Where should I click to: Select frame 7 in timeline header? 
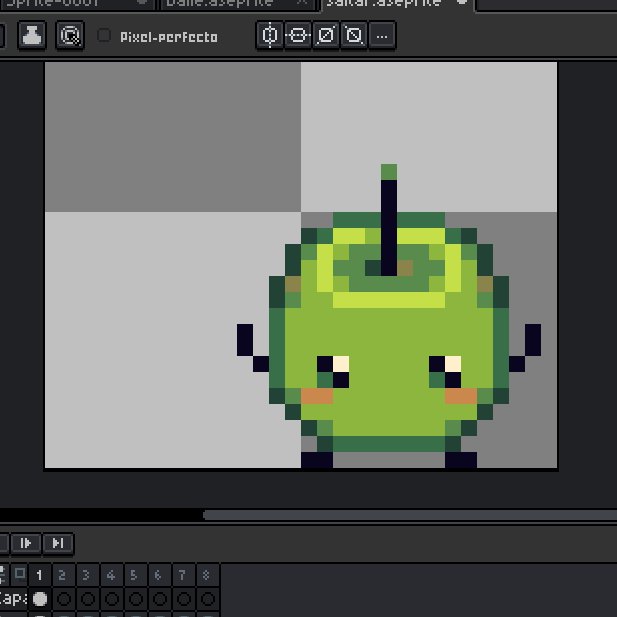tap(183, 575)
